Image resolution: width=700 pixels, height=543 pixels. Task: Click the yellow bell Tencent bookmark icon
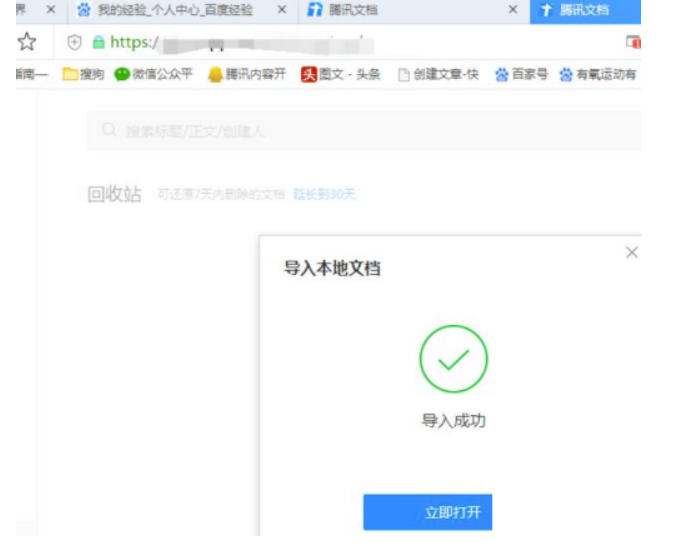click(x=215, y=74)
